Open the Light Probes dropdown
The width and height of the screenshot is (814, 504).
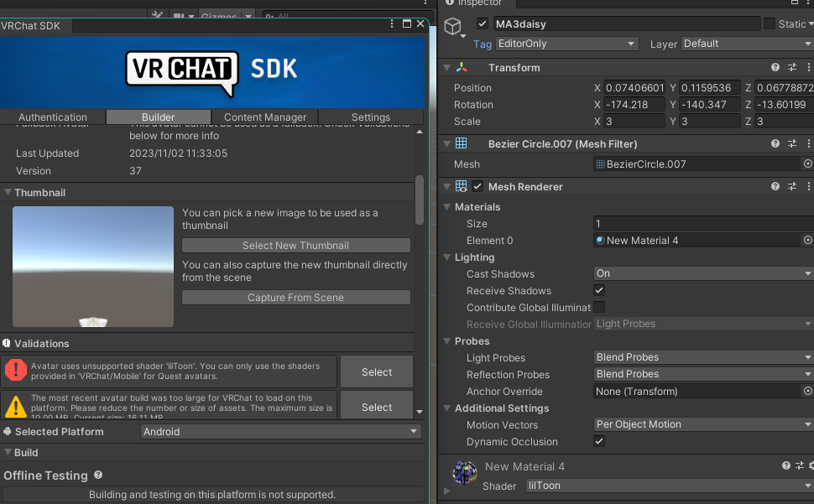(703, 357)
